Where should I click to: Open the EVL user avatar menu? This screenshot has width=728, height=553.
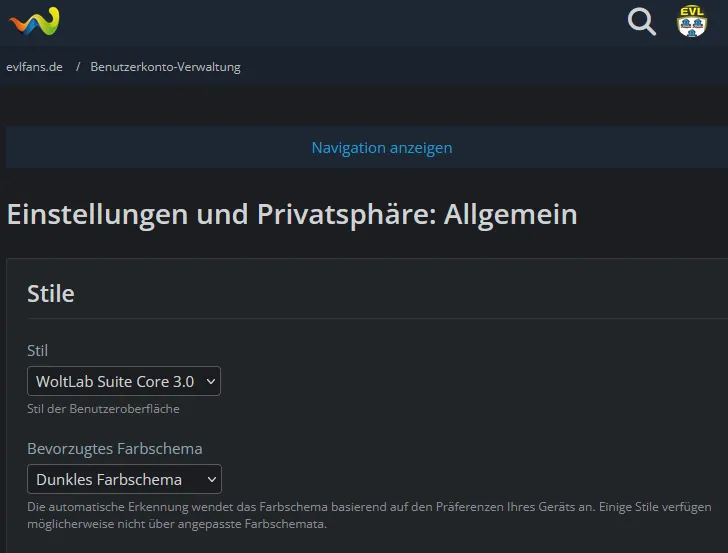692,21
